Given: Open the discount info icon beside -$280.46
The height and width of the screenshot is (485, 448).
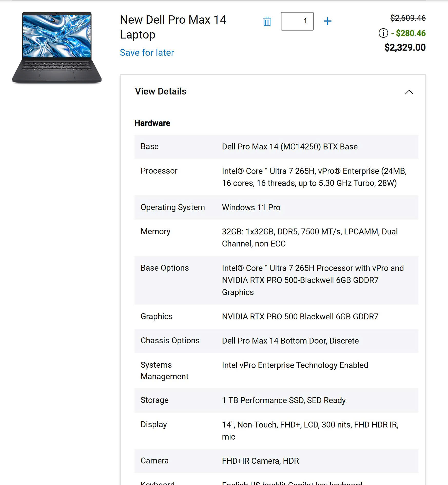Looking at the screenshot, I should tap(383, 33).
